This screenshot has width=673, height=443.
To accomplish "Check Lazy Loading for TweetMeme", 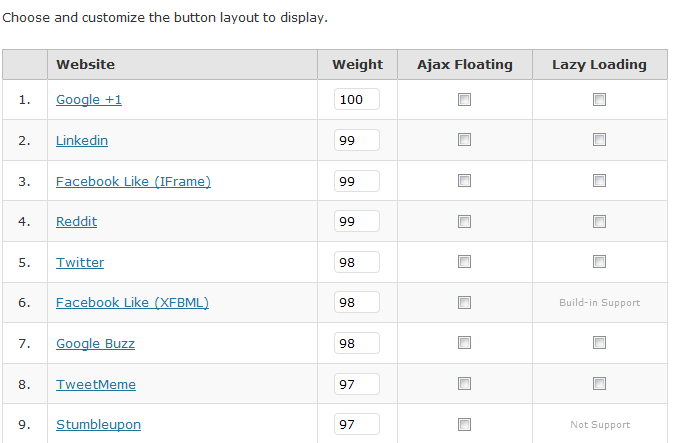I will point(599,383).
